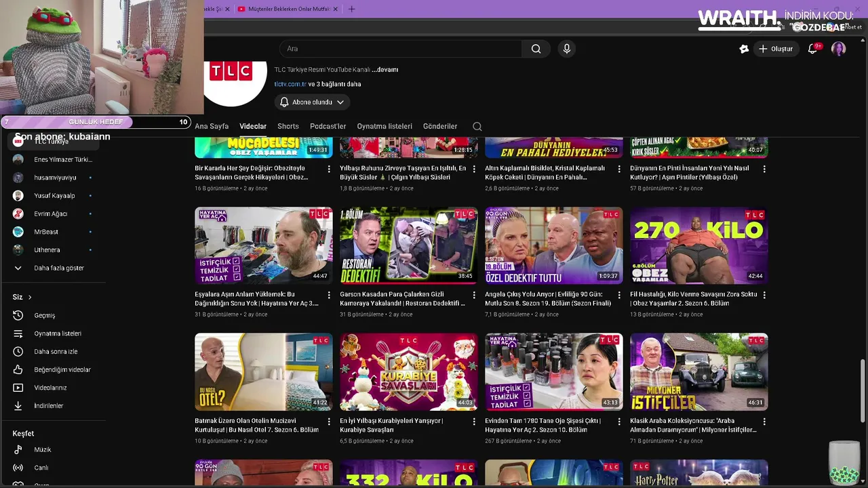Open Evrim Ağacı subscription channel
The width and height of the screenshot is (868, 488).
tap(53, 213)
